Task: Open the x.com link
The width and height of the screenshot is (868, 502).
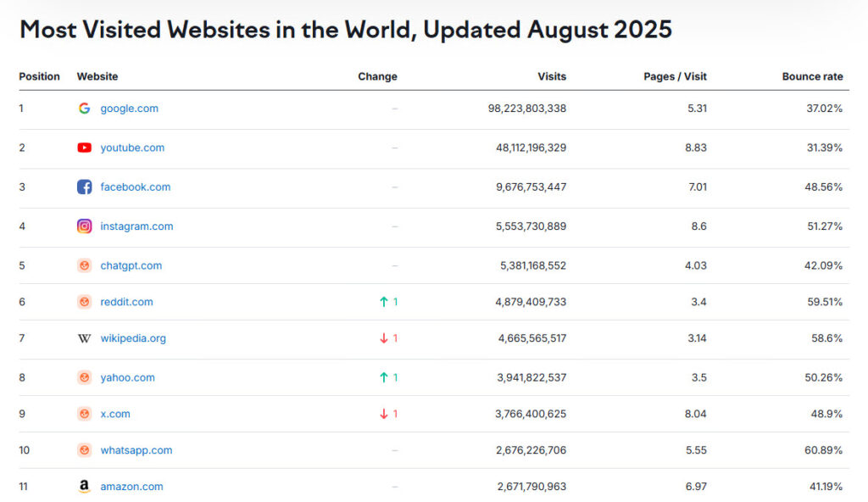Action: (x=115, y=414)
